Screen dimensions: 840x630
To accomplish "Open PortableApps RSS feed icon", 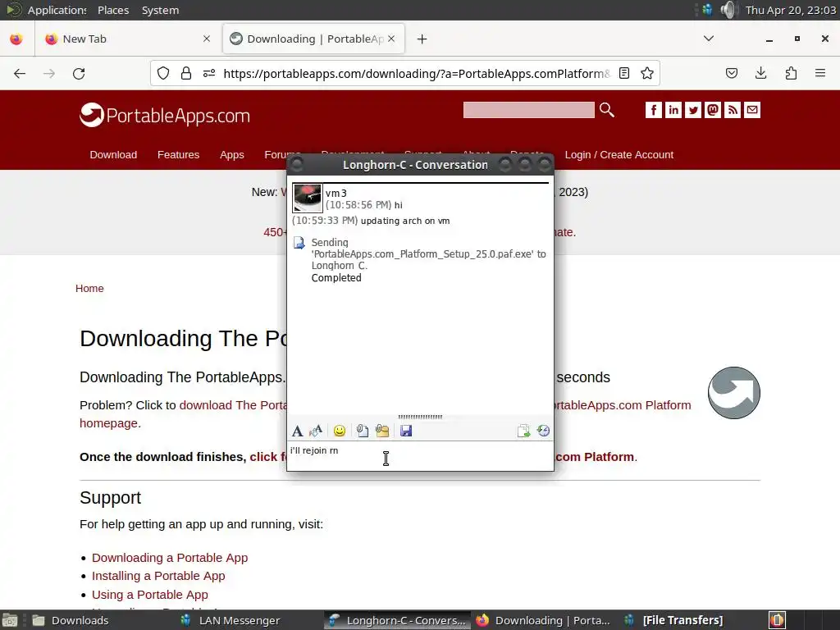I will [733, 110].
